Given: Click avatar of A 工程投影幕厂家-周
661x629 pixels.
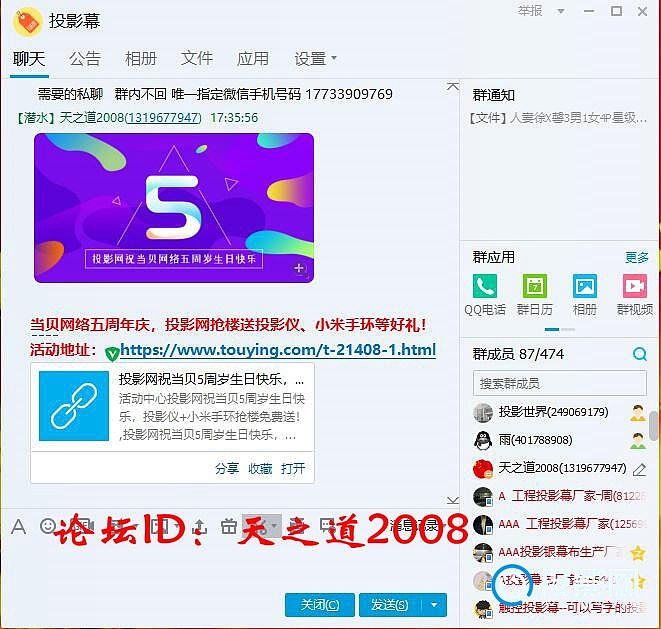Looking at the screenshot, I should coord(483,496).
